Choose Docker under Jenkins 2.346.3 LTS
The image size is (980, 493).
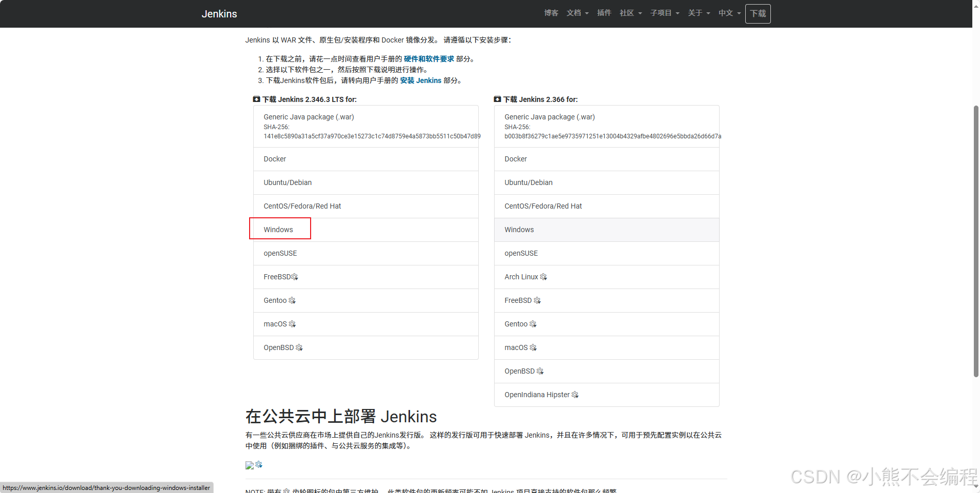pos(366,159)
